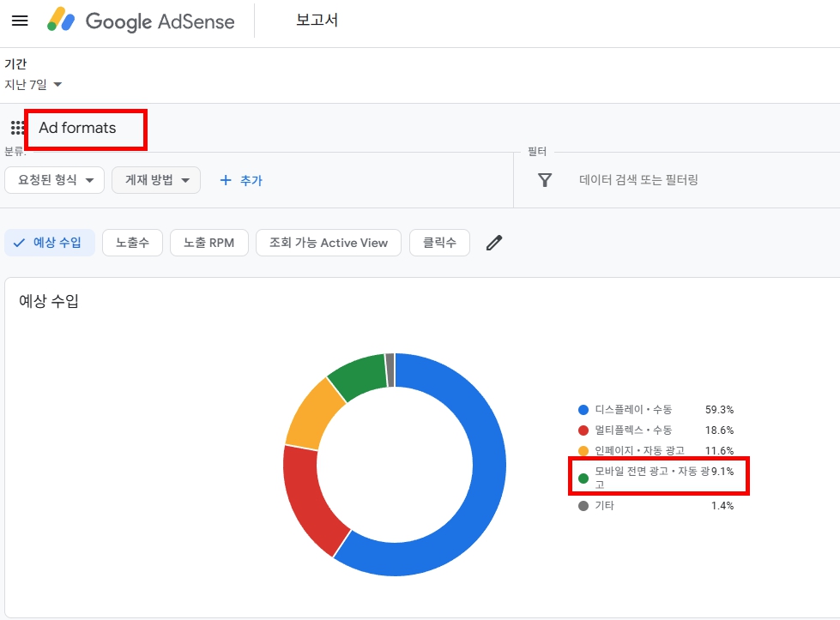
Task: Click the 인페이지 • 자동 광고 legend label
Action: click(x=639, y=450)
